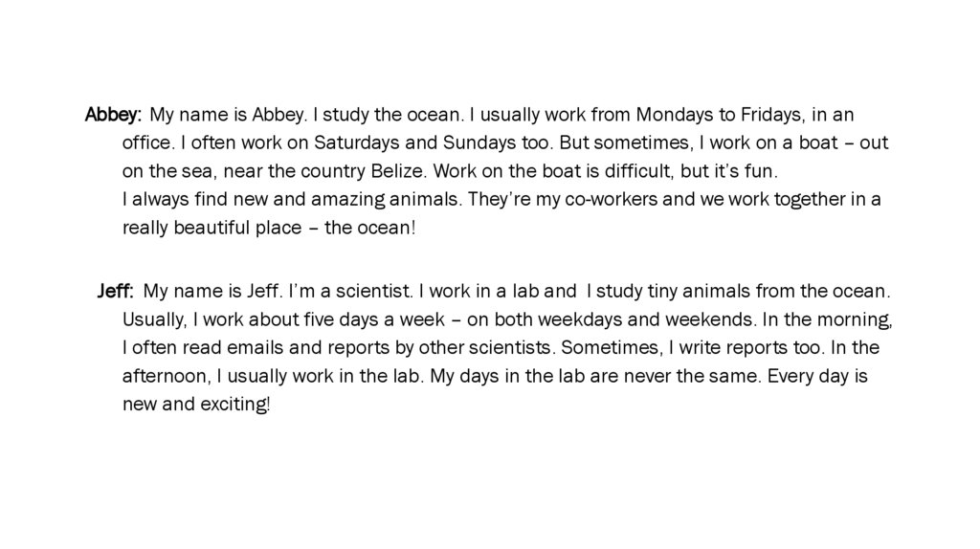The width and height of the screenshot is (980, 549).
Task: Click the word 'Fridays' in the first line
Action: (771, 116)
